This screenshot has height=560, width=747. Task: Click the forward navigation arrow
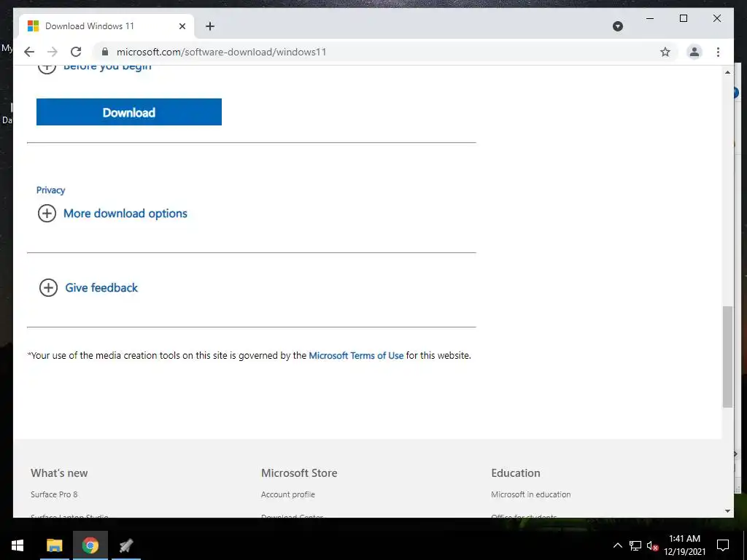pyautogui.click(x=53, y=52)
